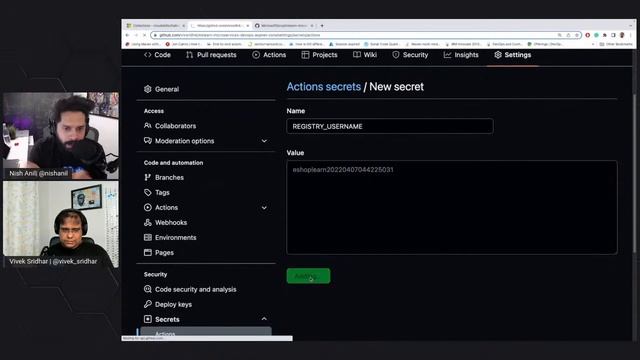The image size is (640, 360).
Task: Open Code security and analysis
Action: coord(190,289)
